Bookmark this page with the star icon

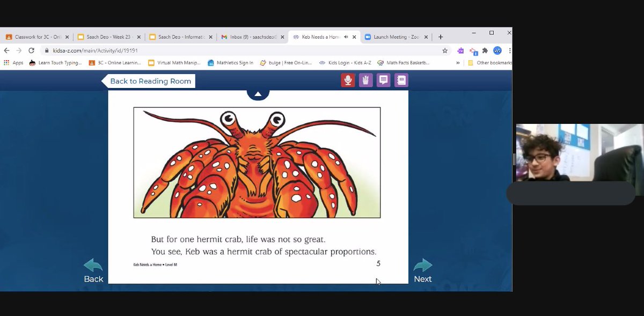[x=444, y=50]
